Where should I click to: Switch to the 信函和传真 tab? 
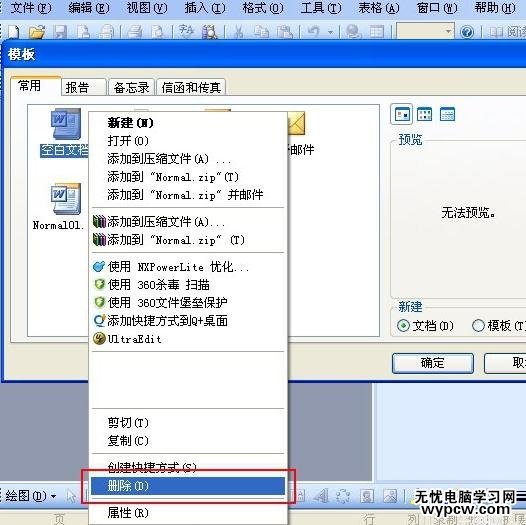pyautogui.click(x=191, y=88)
